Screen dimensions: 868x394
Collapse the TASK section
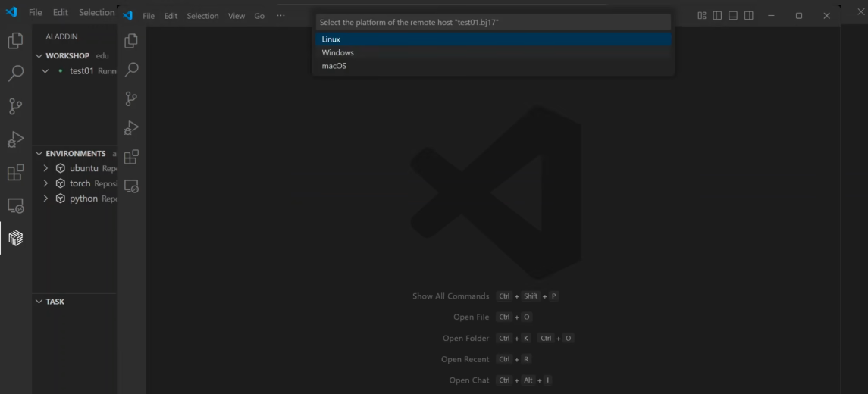pyautogui.click(x=39, y=302)
